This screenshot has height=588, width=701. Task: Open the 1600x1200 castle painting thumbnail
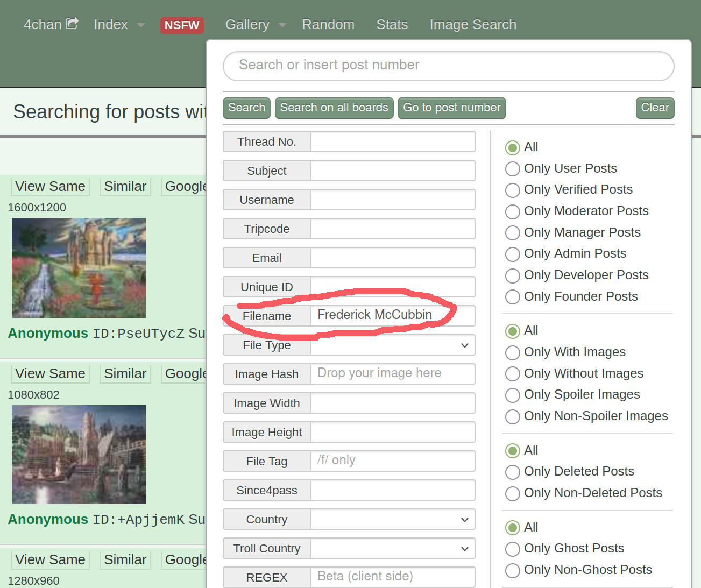(79, 268)
